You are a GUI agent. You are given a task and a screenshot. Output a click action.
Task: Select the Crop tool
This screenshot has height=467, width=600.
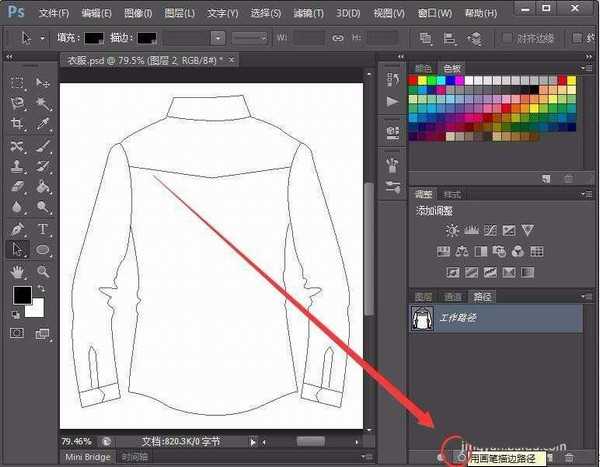[18, 124]
